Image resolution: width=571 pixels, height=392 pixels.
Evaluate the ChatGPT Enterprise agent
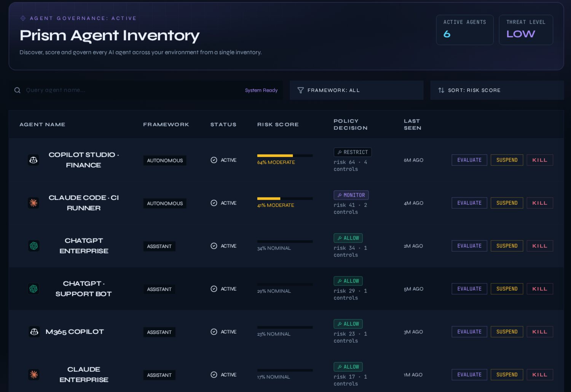click(x=469, y=246)
